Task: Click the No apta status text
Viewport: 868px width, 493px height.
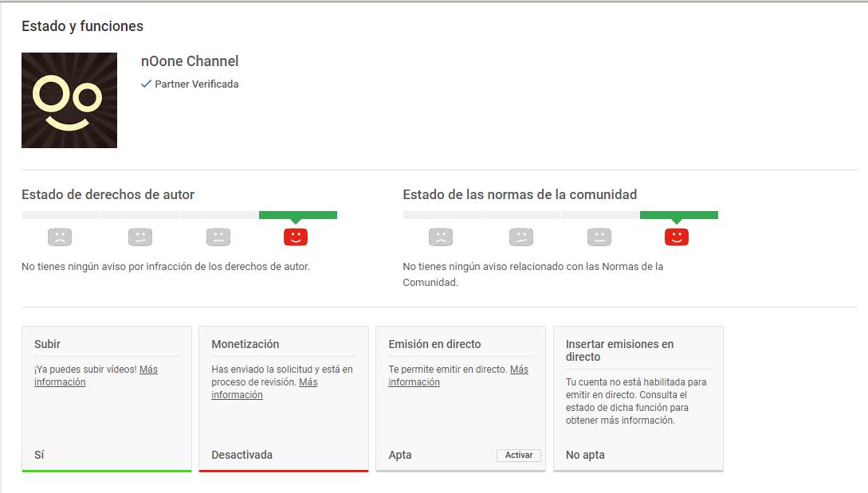Action: [x=585, y=455]
